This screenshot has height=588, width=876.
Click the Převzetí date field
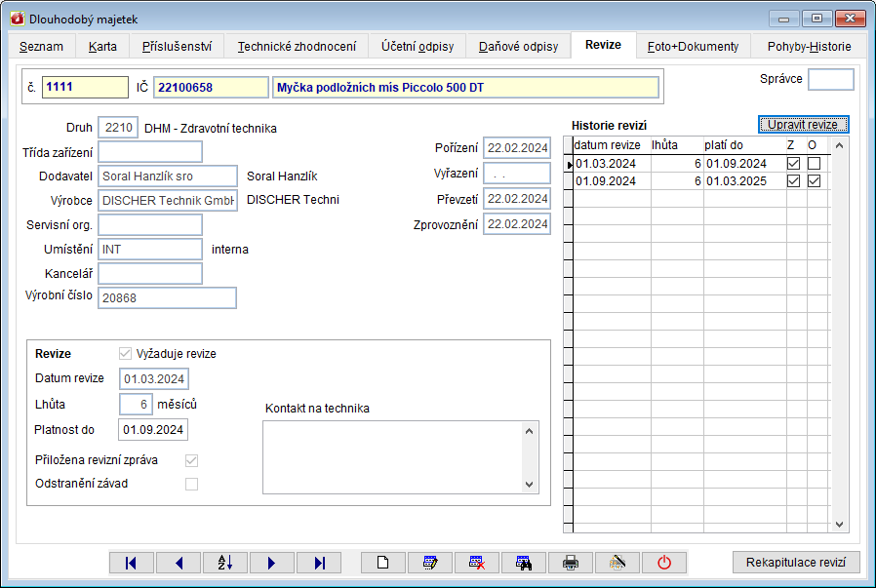tap(517, 199)
